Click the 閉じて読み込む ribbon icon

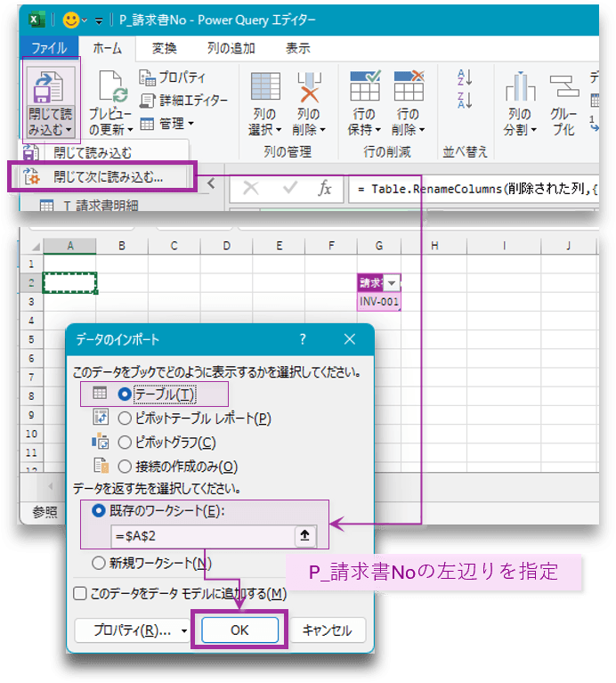point(51,86)
